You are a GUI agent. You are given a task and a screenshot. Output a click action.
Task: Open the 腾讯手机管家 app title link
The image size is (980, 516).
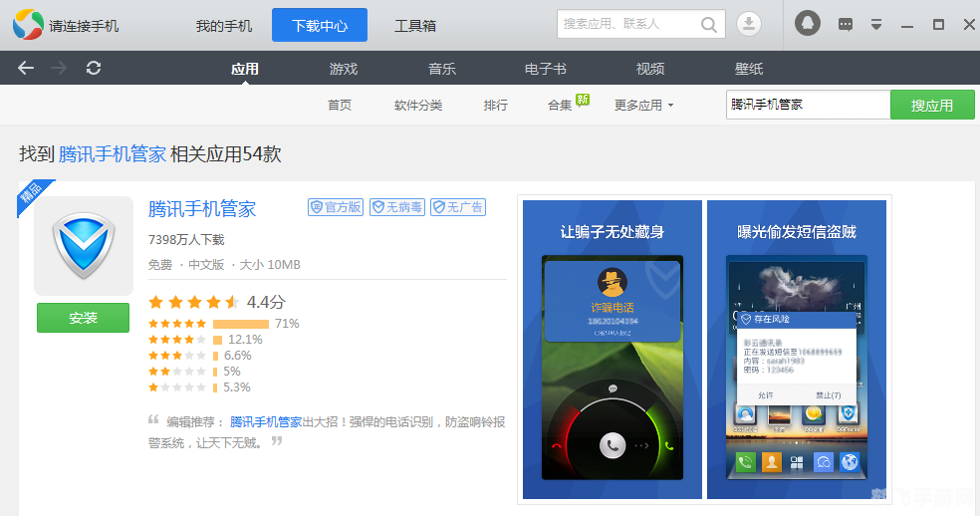(x=202, y=209)
